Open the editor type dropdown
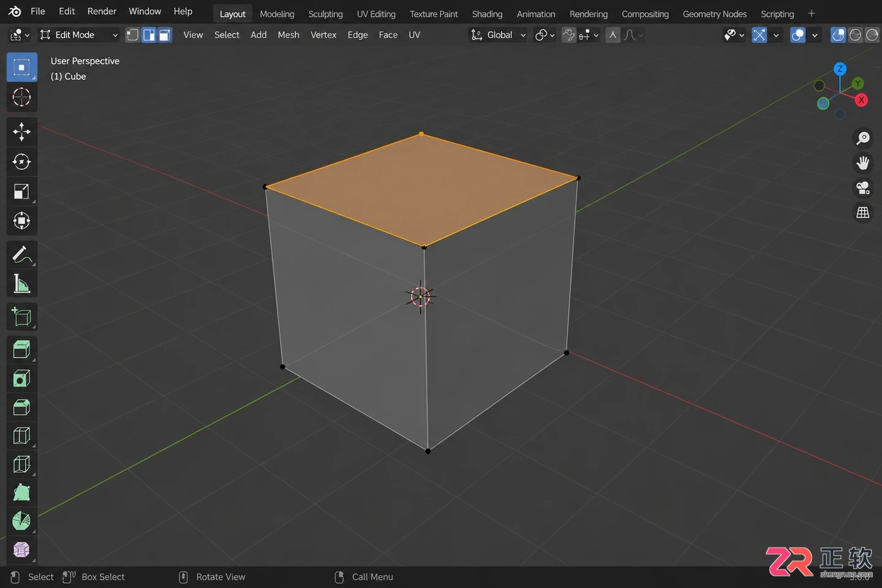Viewport: 882px width, 588px height. point(20,35)
